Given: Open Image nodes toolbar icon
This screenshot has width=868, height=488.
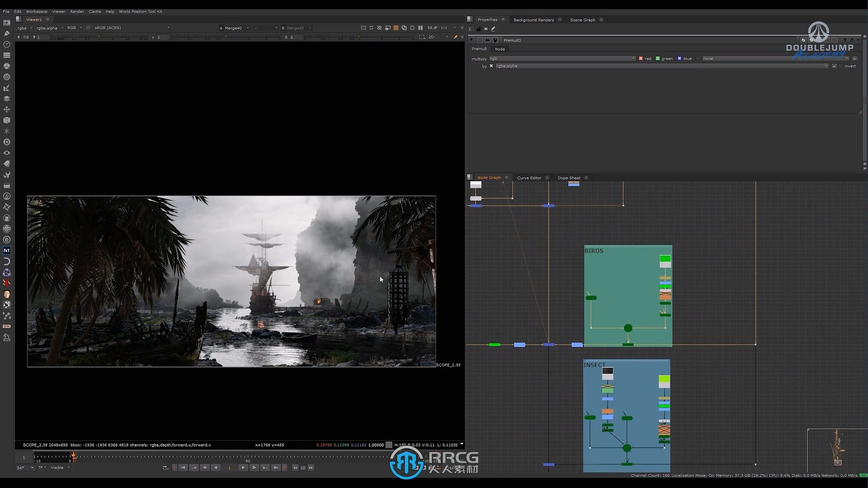Looking at the screenshot, I should pos(7,22).
